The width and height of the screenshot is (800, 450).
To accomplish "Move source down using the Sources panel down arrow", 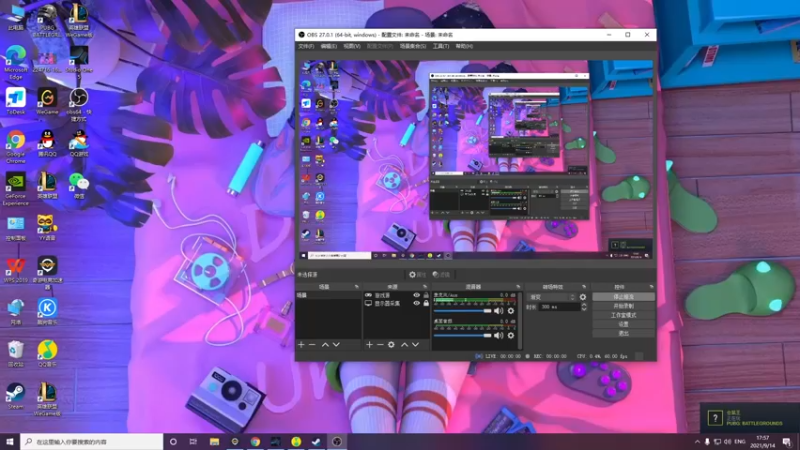I will tap(416, 345).
